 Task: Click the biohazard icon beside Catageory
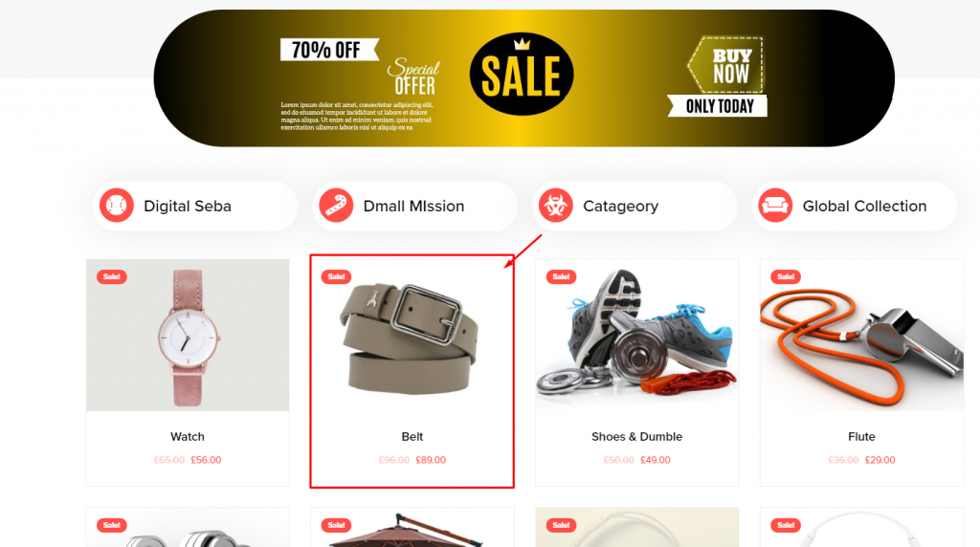[556, 206]
